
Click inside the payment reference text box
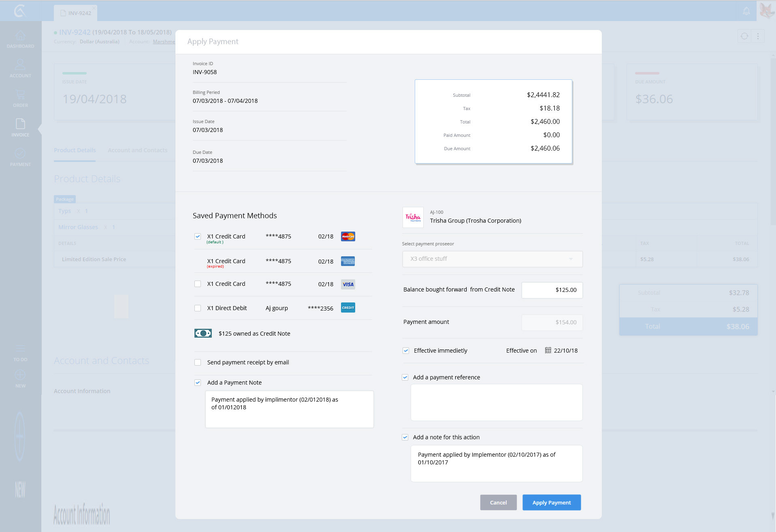496,402
